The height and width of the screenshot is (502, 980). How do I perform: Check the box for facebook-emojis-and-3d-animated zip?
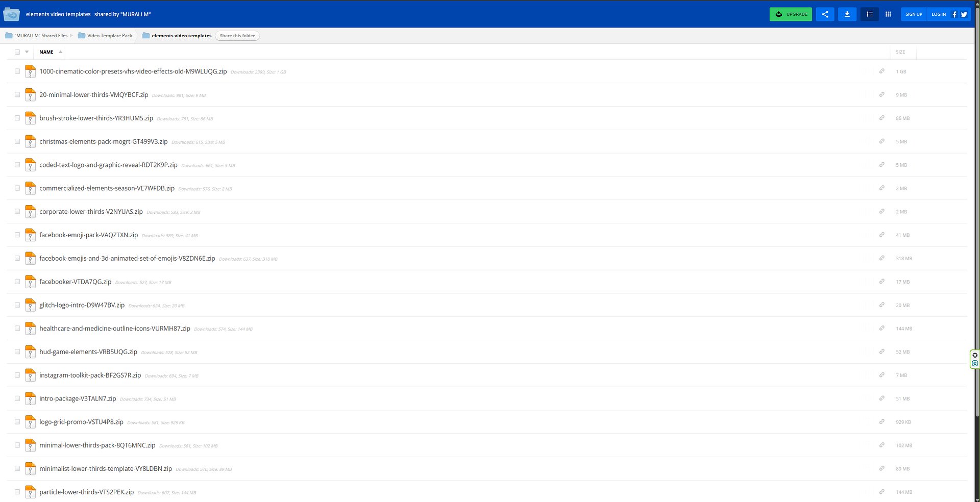[x=17, y=258]
